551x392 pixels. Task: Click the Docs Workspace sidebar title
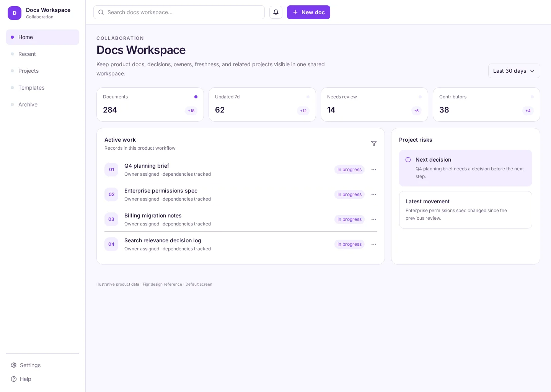[x=48, y=10]
